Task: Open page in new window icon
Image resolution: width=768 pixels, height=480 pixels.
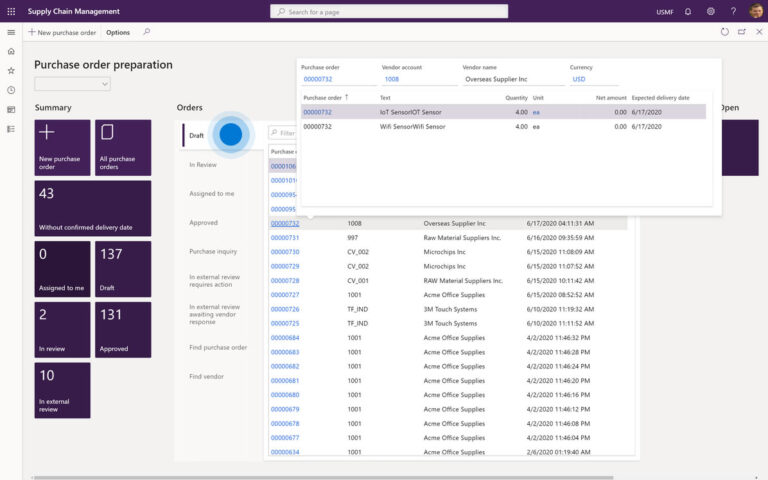Action: 742,32
